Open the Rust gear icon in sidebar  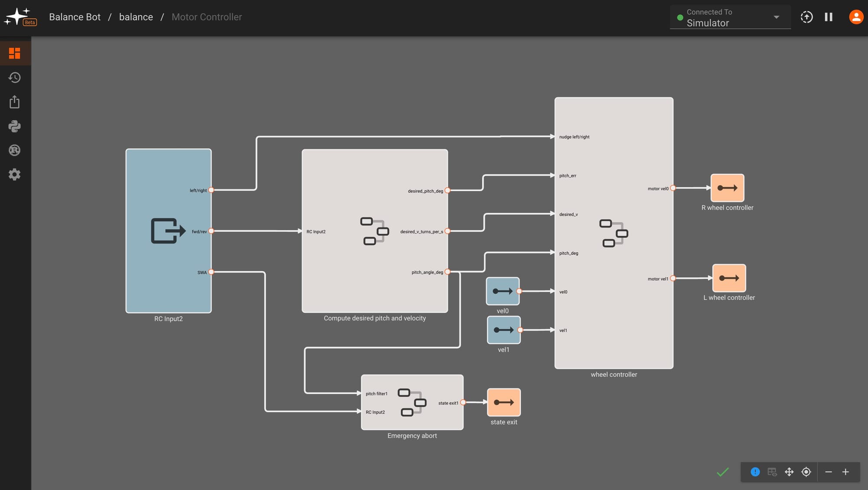15,150
